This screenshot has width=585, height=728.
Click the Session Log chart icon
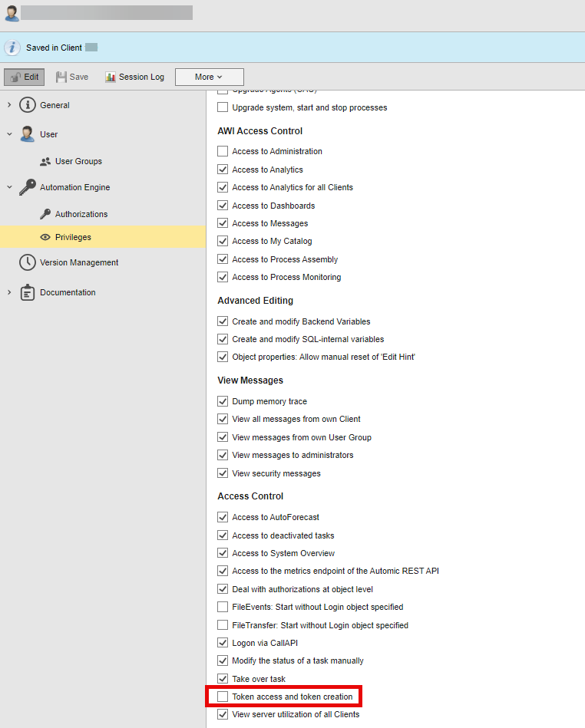111,77
